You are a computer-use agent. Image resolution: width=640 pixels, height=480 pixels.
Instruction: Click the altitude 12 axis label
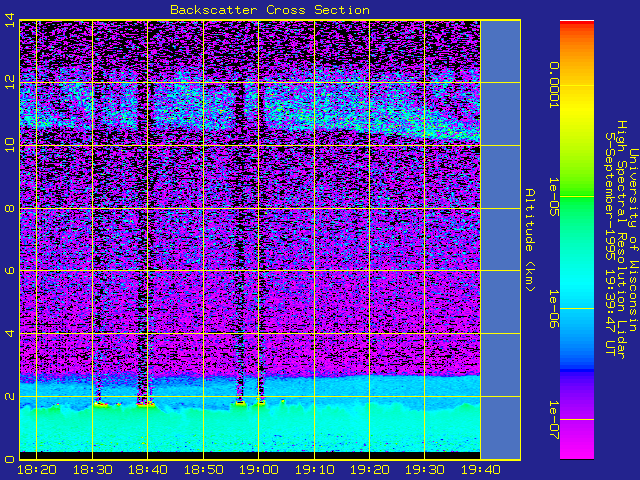(x=9, y=82)
